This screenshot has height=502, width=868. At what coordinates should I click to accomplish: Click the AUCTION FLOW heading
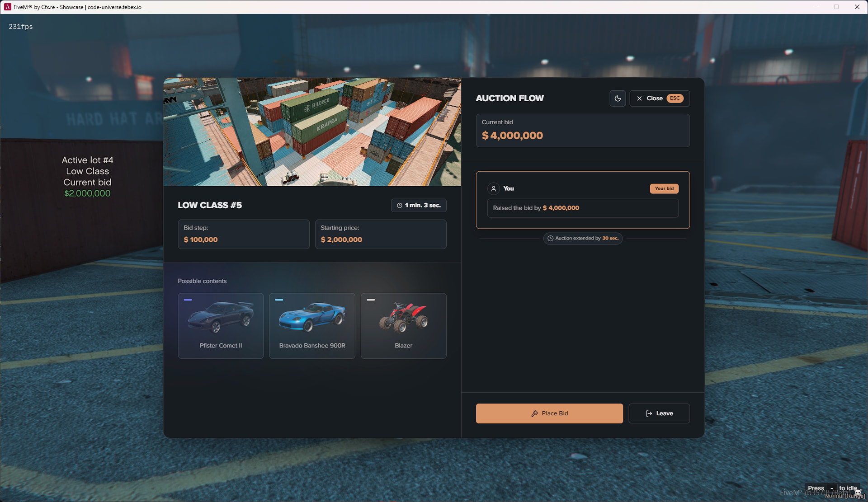pos(510,98)
